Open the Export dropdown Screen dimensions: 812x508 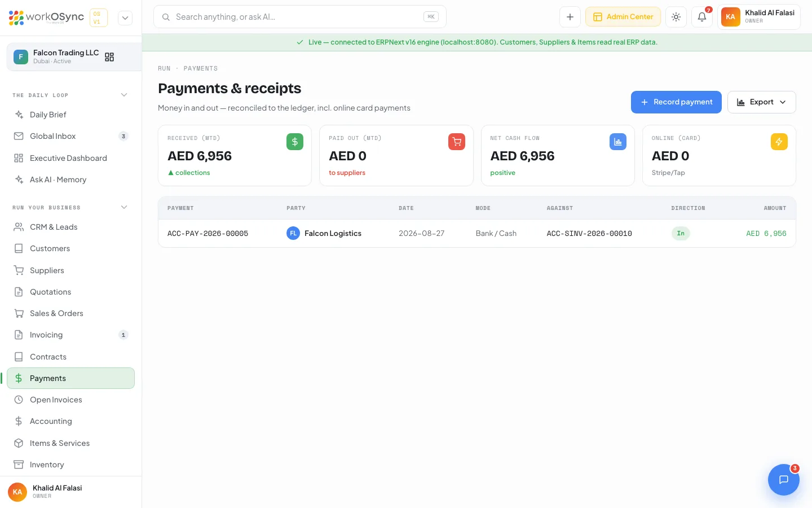[762, 102]
